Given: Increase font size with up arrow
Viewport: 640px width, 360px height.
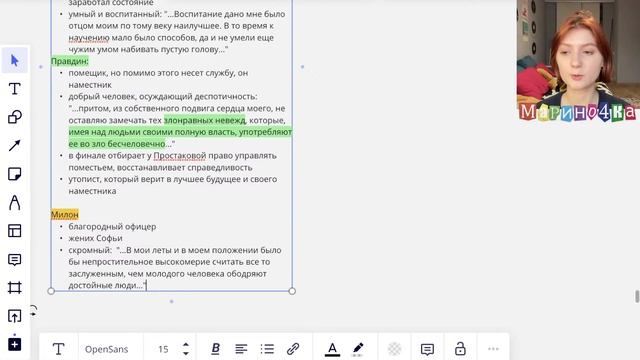Looking at the screenshot, I should (186, 345).
